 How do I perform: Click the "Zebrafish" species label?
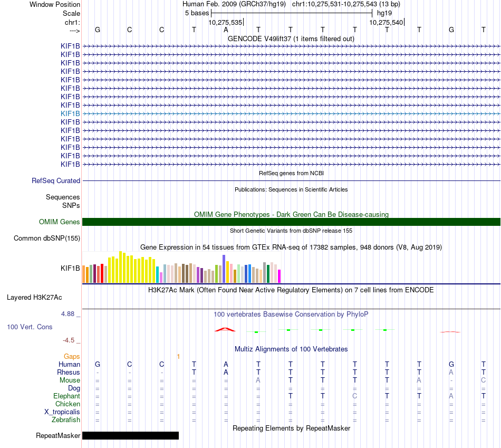click(x=66, y=420)
